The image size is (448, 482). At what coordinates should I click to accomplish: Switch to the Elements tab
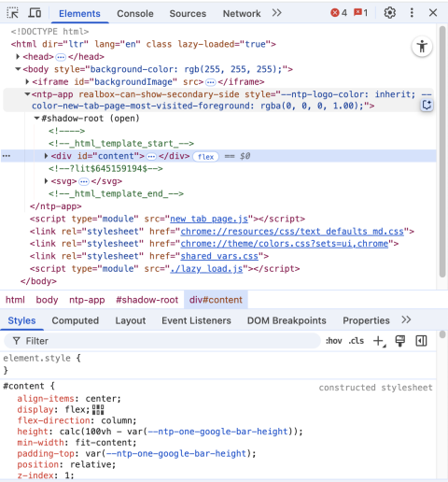click(79, 14)
